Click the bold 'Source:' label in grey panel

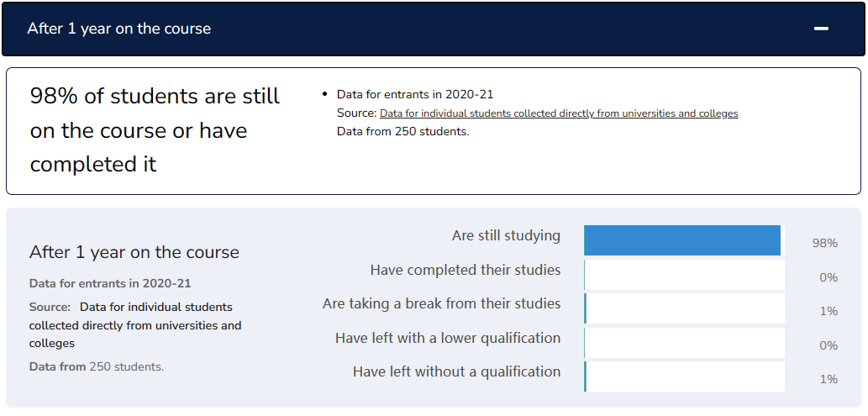click(50, 307)
